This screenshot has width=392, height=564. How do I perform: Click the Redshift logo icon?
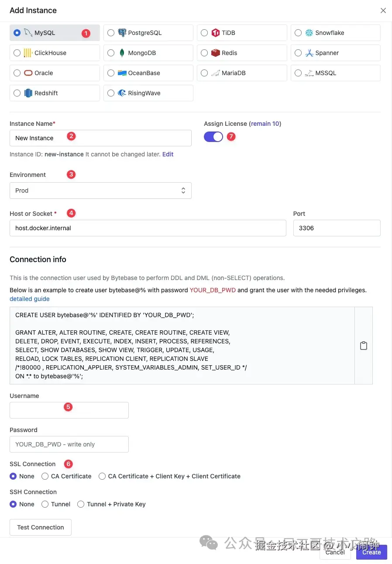point(28,93)
